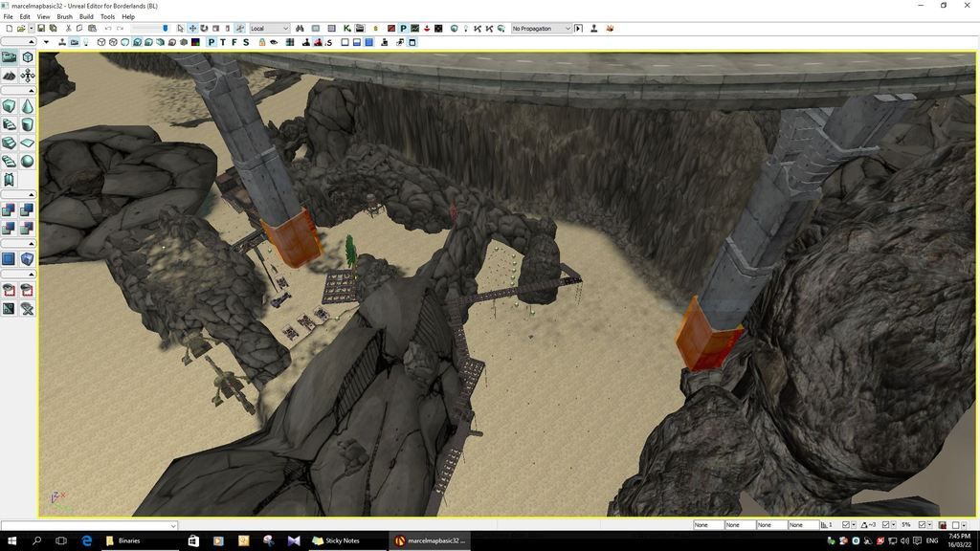This screenshot has height=551, width=980.
Task: Open the Local coordinate system dropdown
Action: point(269,28)
